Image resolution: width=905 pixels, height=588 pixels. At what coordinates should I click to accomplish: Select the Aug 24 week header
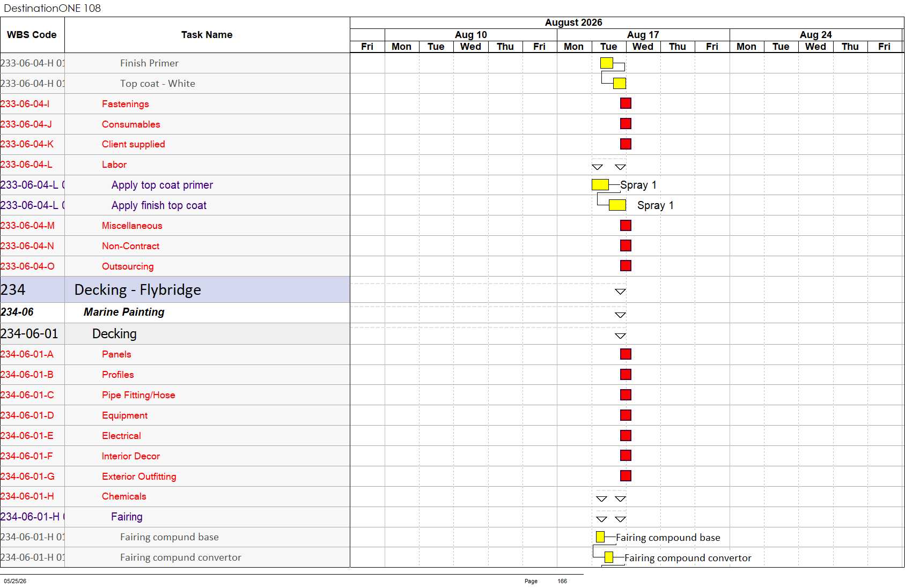[x=816, y=35]
